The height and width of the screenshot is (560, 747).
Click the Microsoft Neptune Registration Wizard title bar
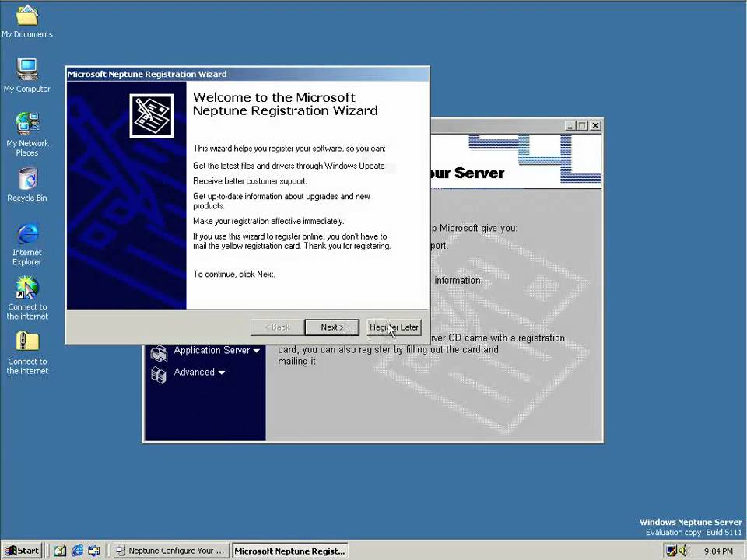(x=247, y=74)
